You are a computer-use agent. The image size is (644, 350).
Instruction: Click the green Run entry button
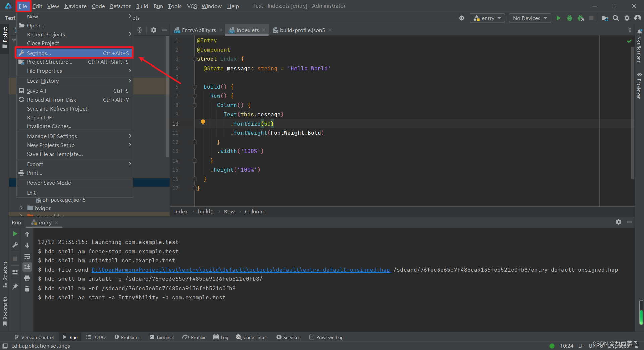click(x=558, y=18)
